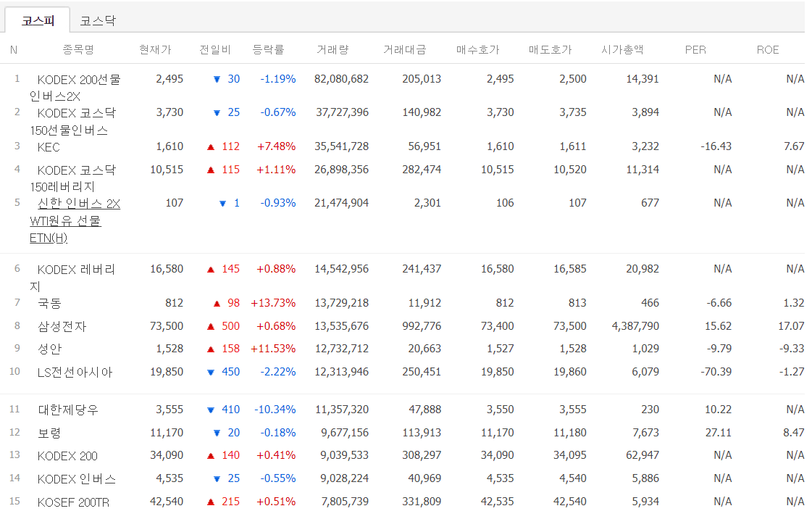Open KODEX 레버리지 stock entry
812x519 pixels.
72,278
